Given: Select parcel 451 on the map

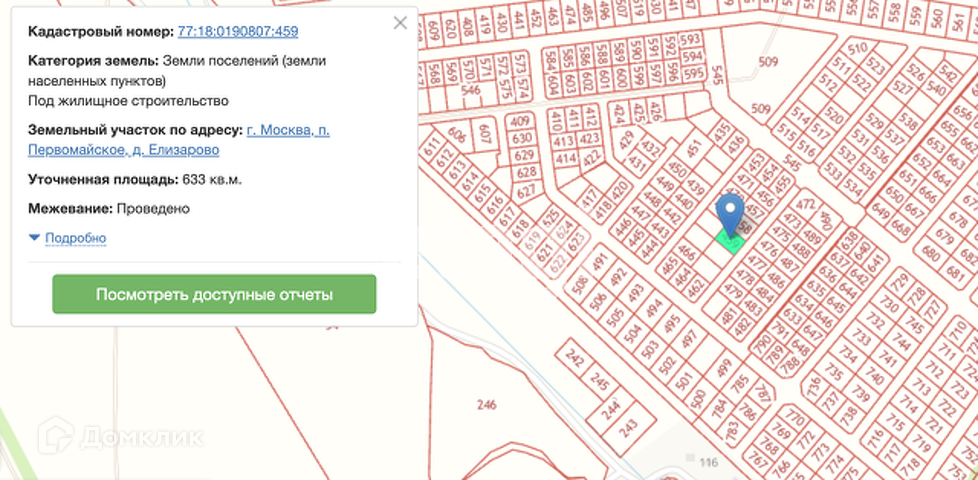Looking at the screenshot, I should click(694, 148).
